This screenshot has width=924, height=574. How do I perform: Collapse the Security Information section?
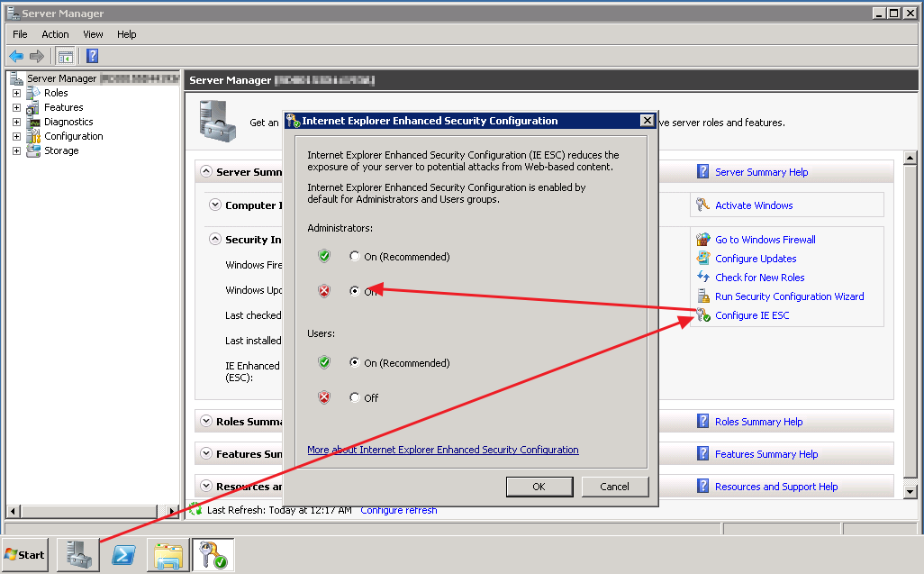(x=215, y=239)
